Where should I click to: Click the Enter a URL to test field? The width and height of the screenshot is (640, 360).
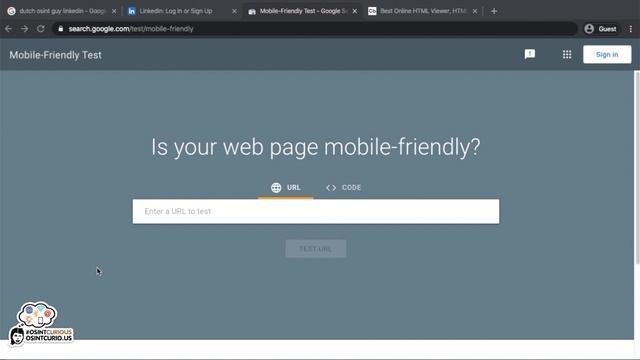[x=316, y=211]
